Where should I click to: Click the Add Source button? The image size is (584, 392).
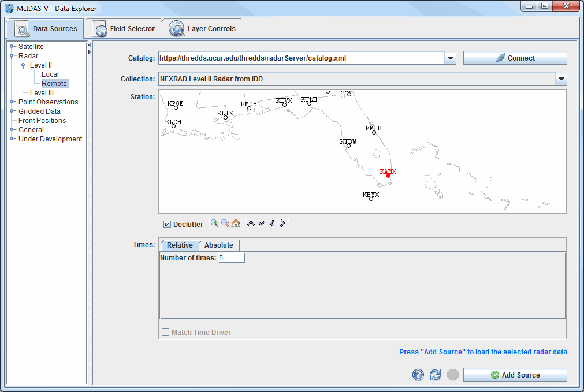tap(515, 375)
